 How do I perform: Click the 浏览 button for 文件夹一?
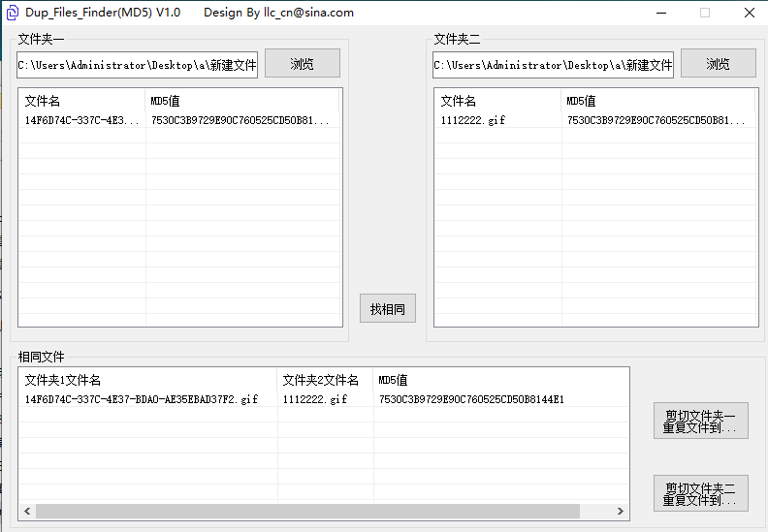coord(302,64)
